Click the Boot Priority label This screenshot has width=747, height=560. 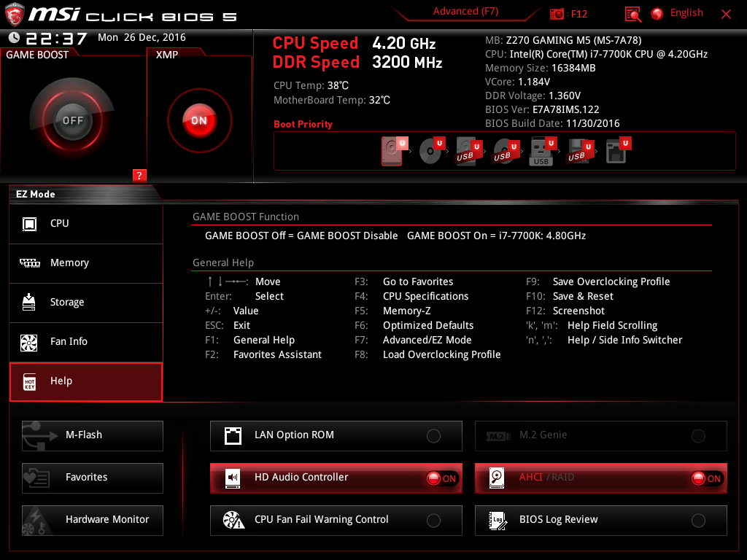point(303,124)
